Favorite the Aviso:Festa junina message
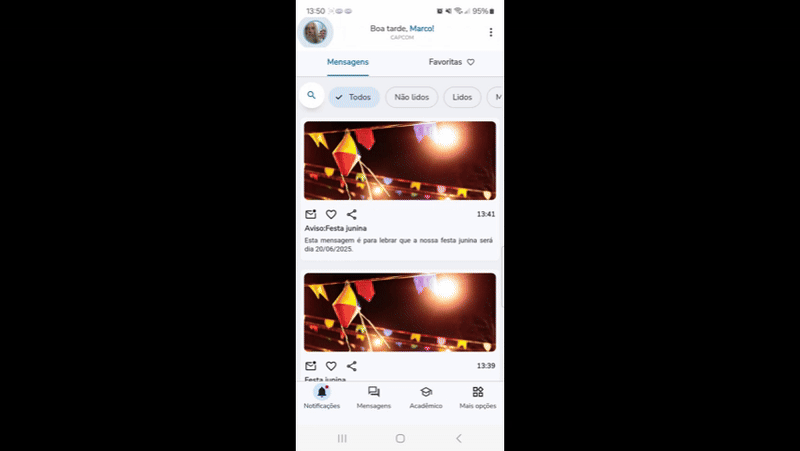800x451 pixels. point(331,214)
